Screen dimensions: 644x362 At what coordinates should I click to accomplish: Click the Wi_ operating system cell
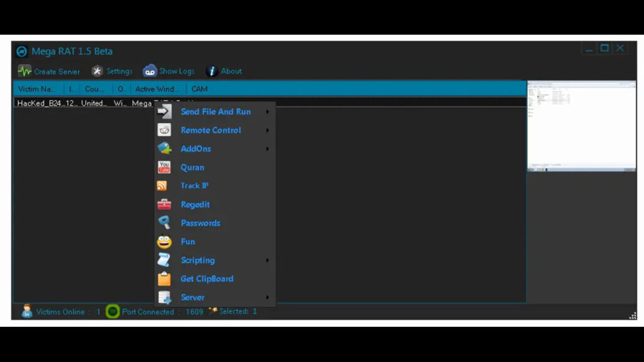(x=120, y=104)
